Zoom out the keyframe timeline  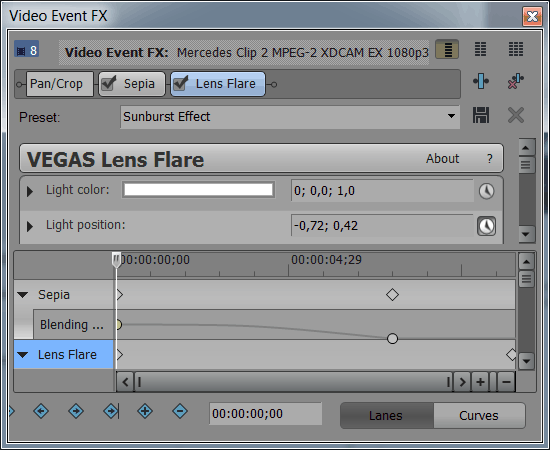click(506, 382)
